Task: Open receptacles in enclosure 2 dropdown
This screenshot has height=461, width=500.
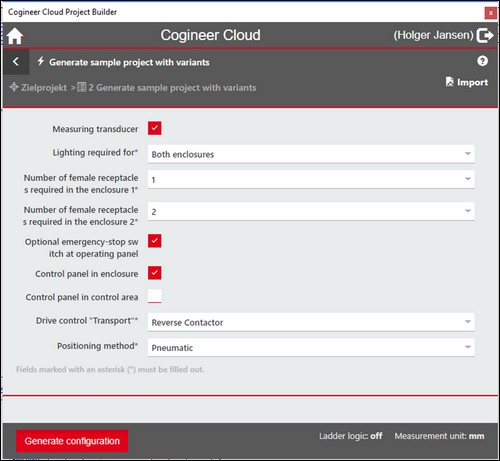Action: click(x=311, y=211)
